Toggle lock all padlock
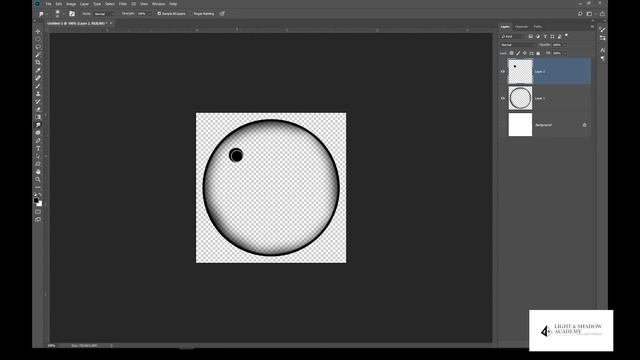640x360 pixels. 538,53
